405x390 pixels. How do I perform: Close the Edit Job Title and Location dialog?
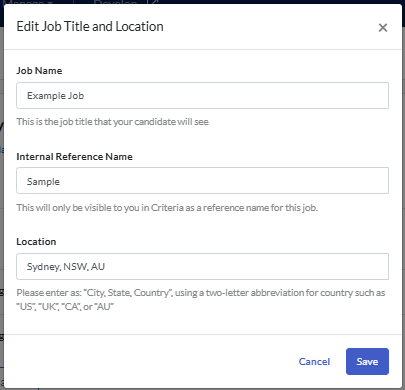(x=383, y=27)
